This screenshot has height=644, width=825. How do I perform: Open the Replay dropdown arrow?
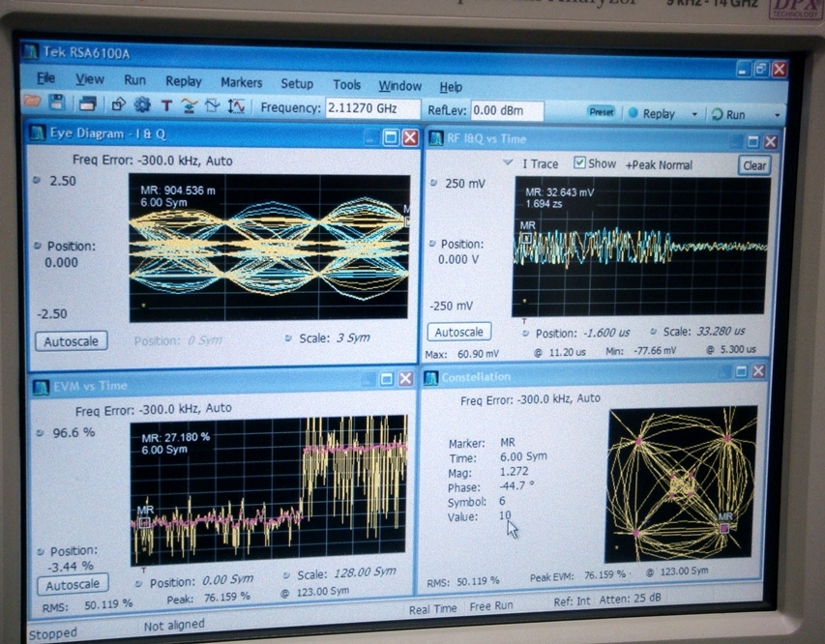694,114
